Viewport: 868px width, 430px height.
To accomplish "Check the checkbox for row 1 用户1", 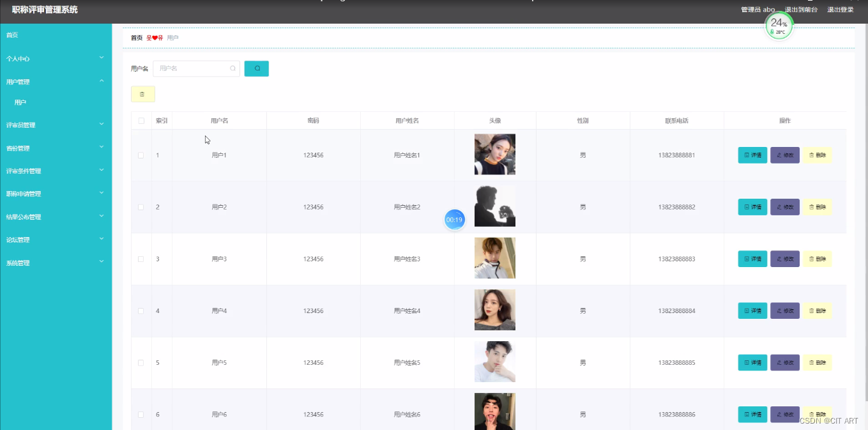I will pyautogui.click(x=141, y=155).
